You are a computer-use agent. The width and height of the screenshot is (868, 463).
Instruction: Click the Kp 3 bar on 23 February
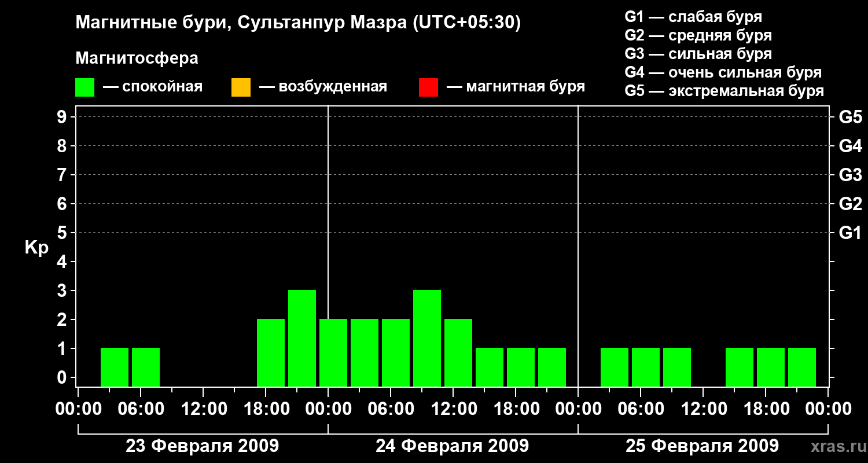click(x=302, y=338)
